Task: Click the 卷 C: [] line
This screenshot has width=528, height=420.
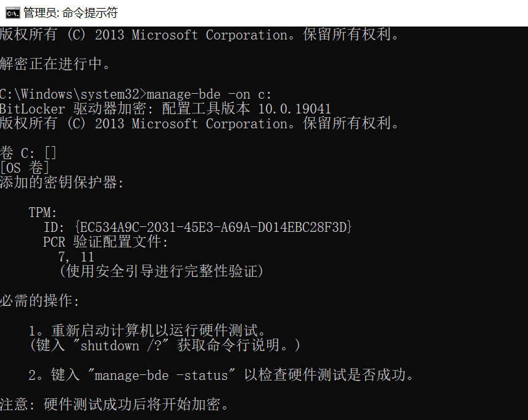Action: pyautogui.click(x=28, y=153)
